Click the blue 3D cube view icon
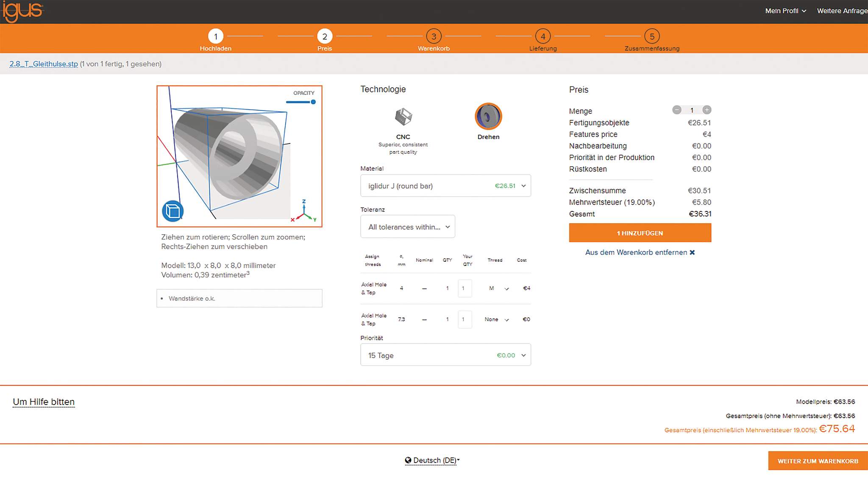The height and width of the screenshot is (477, 868). (172, 211)
